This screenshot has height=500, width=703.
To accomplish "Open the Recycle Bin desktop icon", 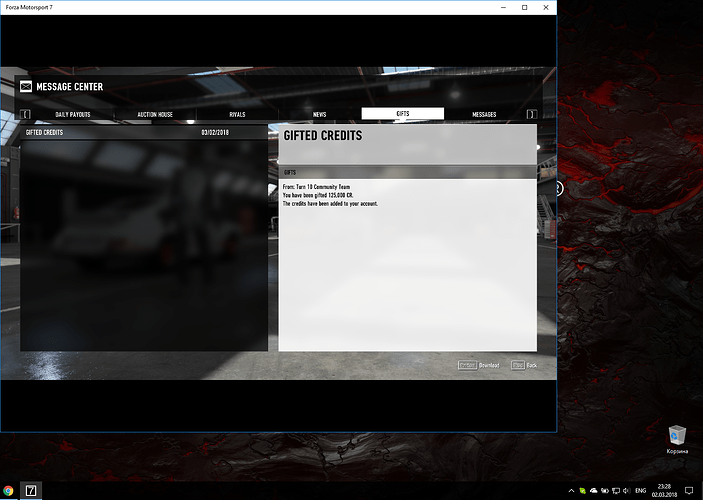I will [677, 439].
